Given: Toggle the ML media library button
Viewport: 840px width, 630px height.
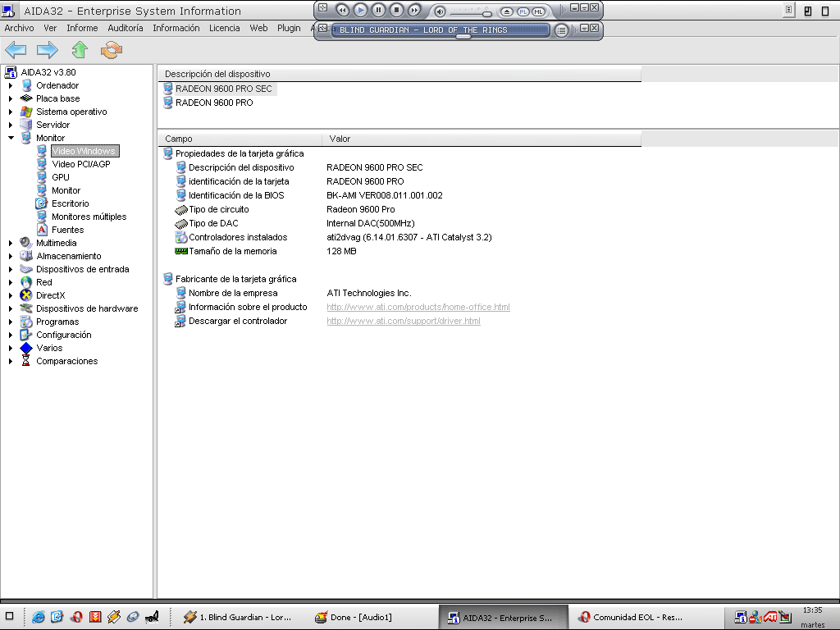Looking at the screenshot, I should click(538, 11).
